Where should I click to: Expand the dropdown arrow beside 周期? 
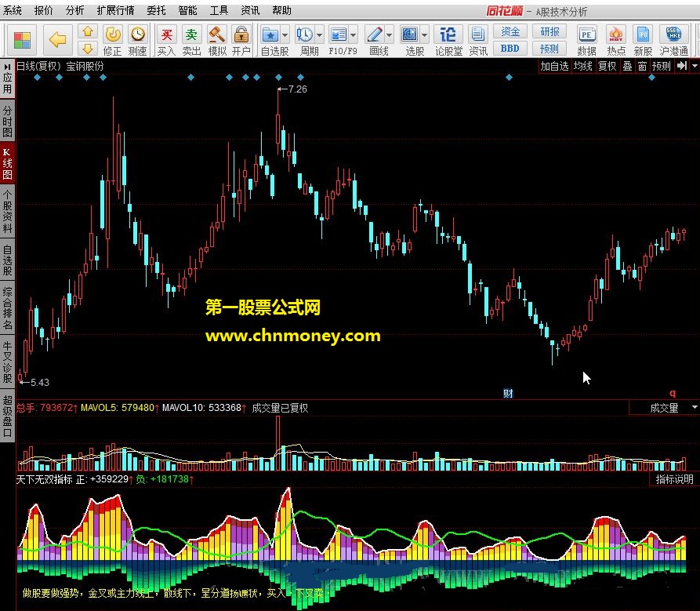pos(320,35)
